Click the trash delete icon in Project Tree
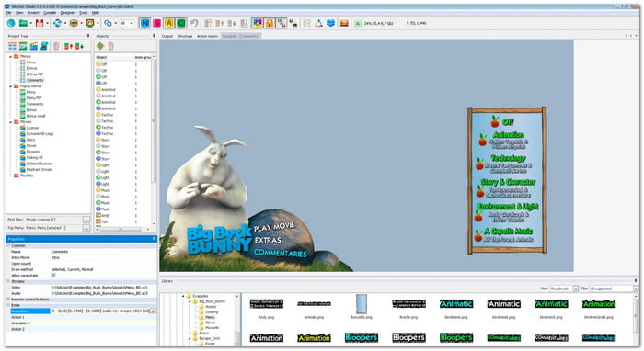Screen dimensions: 644x351 click(57, 46)
